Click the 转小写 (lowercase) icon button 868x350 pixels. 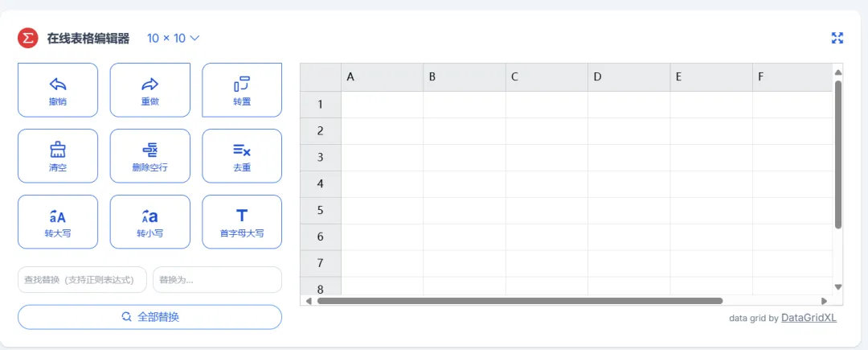[149, 221]
